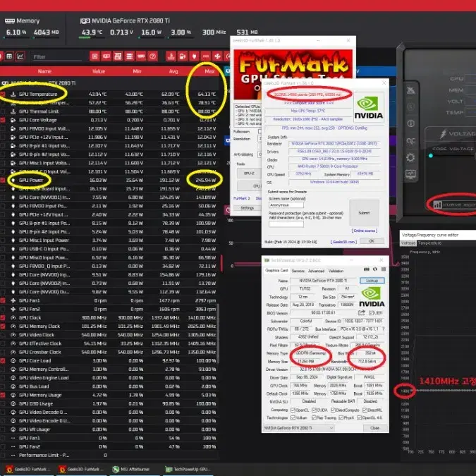
Task: Toggle the motherboard sensor filter icon
Action: click(118, 56)
